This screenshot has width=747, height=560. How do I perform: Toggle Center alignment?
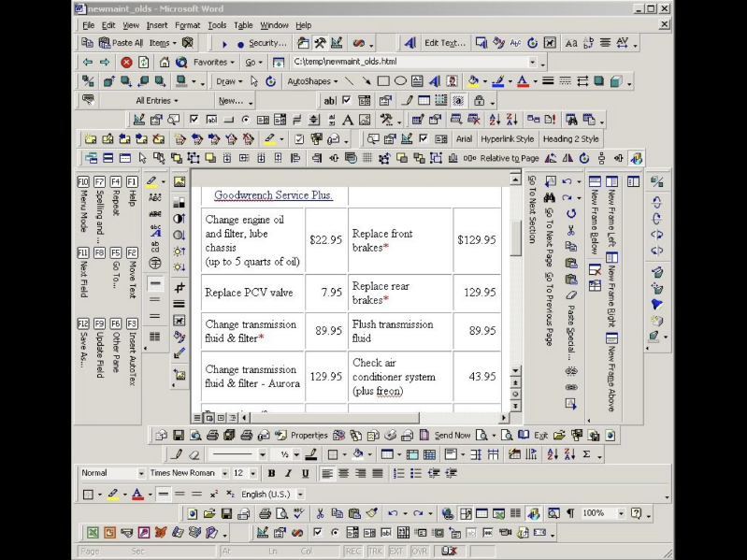[x=343, y=473]
